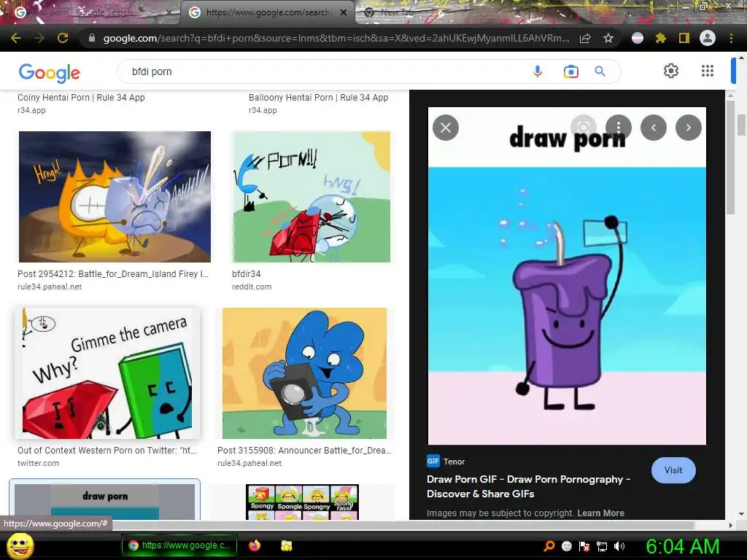Click the twitter.com source label
Viewport: 747px width, 560px height.
[38, 463]
